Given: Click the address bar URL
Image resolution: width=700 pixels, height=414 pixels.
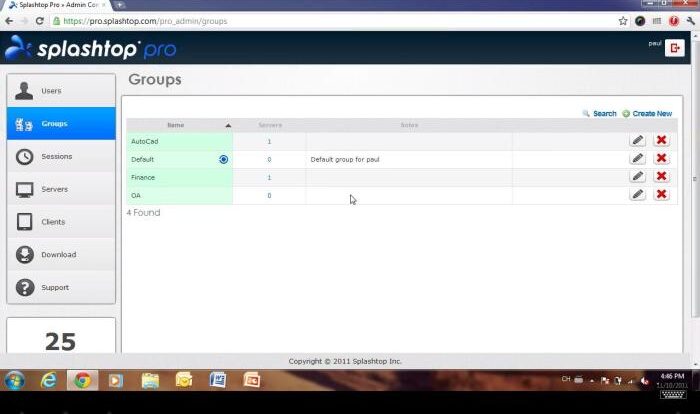Looking at the screenshot, I should pyautogui.click(x=145, y=21).
